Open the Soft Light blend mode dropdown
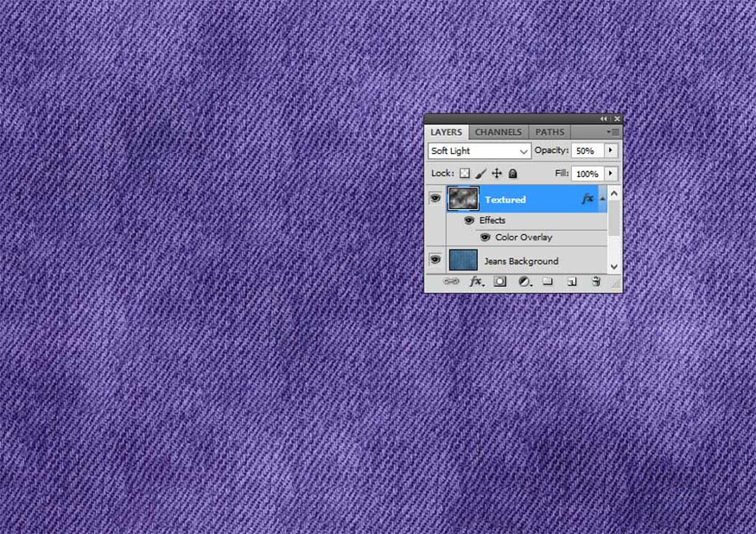756x534 pixels. click(x=479, y=150)
